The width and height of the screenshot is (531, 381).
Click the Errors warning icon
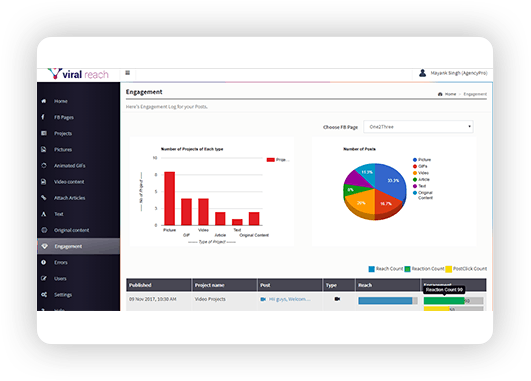(44, 262)
